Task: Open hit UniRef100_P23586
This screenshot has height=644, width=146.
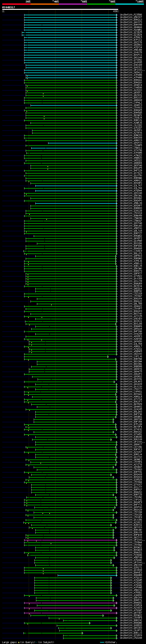Action: [131, 15]
